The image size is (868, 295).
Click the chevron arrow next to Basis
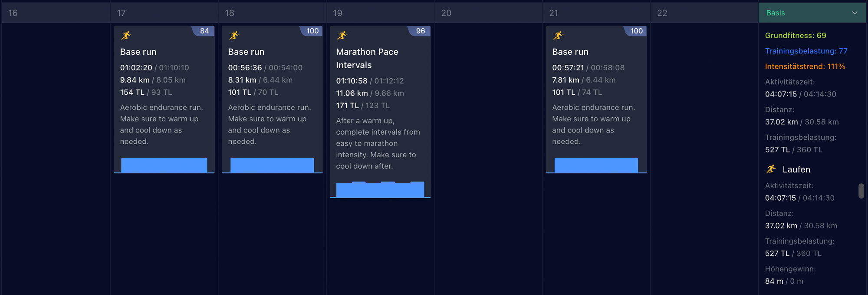click(x=855, y=13)
